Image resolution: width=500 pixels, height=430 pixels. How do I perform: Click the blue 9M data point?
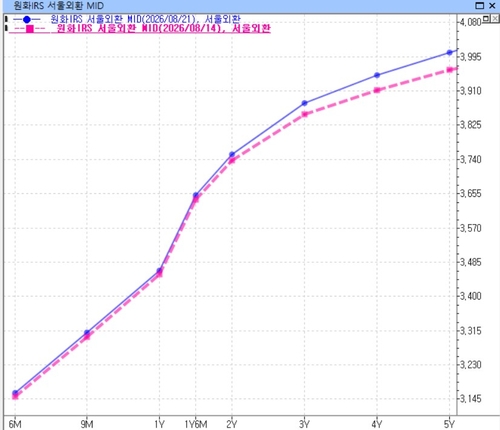click(x=87, y=332)
